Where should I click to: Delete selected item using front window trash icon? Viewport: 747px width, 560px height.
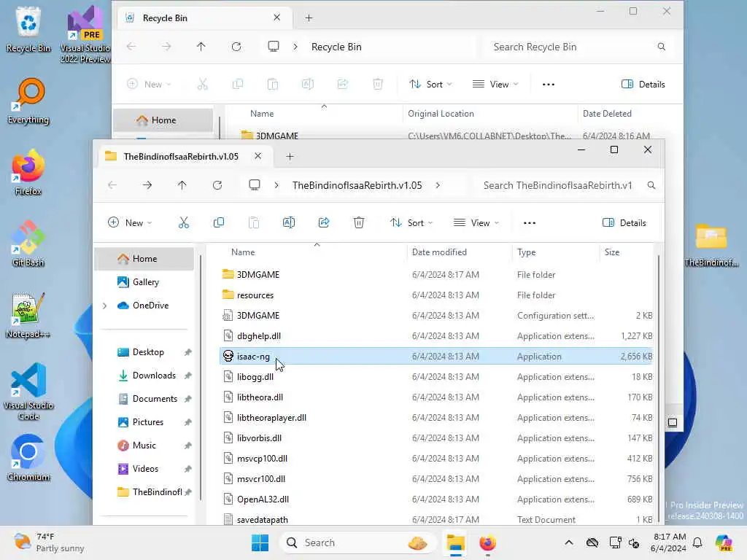click(359, 222)
